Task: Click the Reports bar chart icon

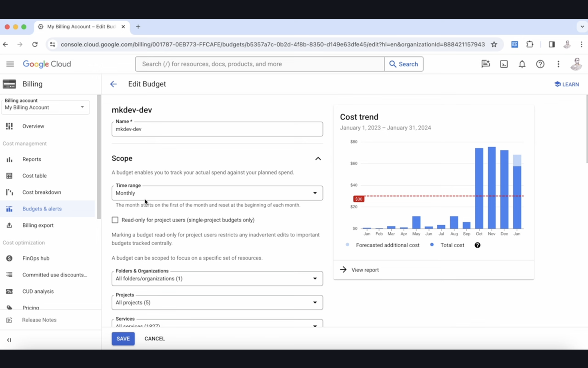Action: (x=9, y=159)
